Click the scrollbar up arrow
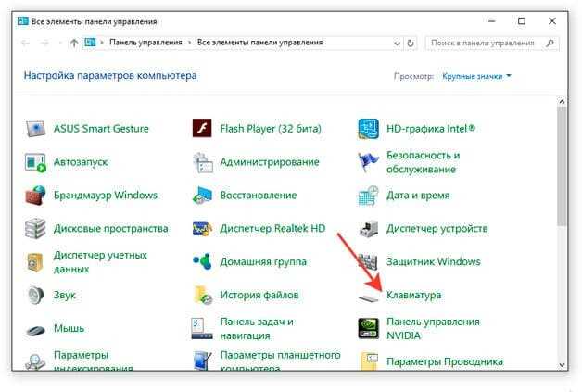The image size is (582, 392). tap(562, 102)
